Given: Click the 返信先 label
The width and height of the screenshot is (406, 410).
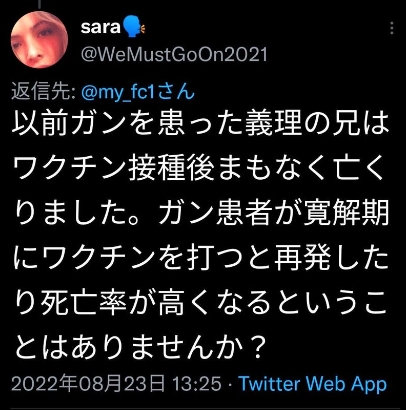Looking at the screenshot, I should pyautogui.click(x=43, y=91).
